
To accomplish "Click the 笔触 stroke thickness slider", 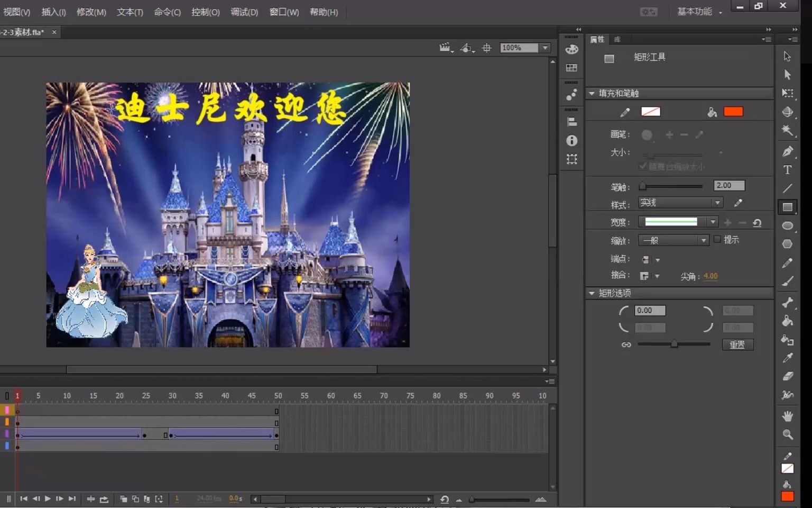I will point(671,186).
